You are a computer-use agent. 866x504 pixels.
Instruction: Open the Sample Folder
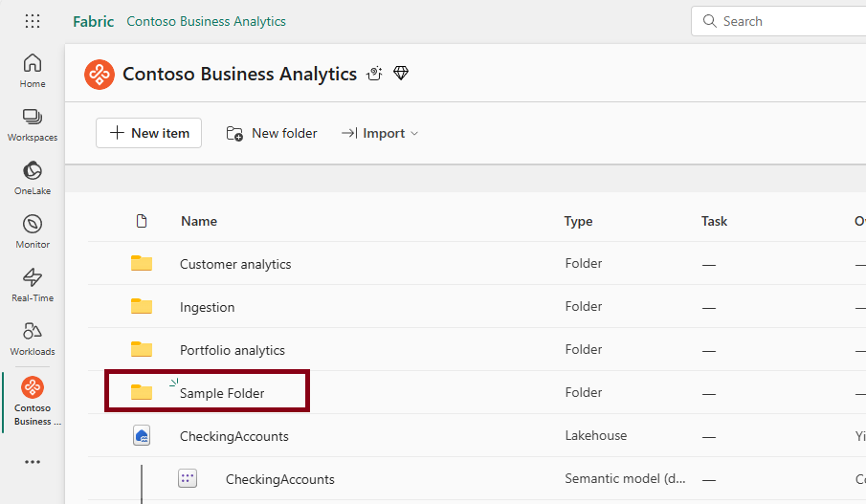(222, 393)
